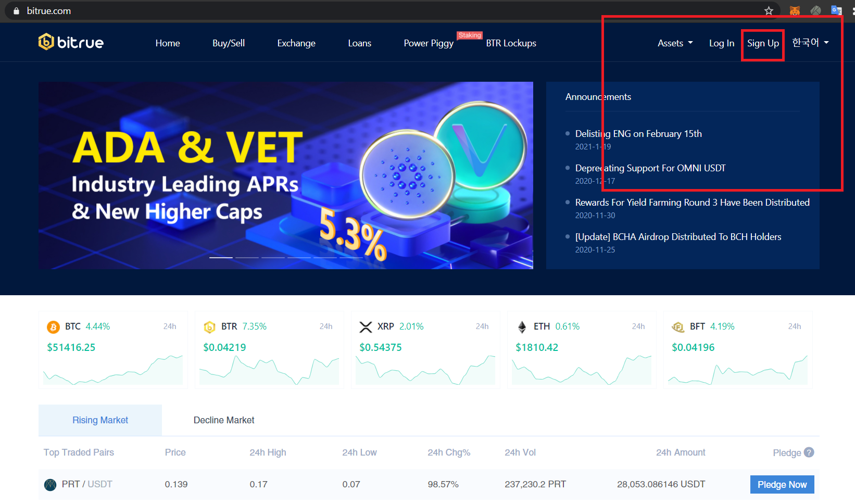This screenshot has height=504, width=855.
Task: Click the $1810.42 ETH price
Action: (537, 347)
